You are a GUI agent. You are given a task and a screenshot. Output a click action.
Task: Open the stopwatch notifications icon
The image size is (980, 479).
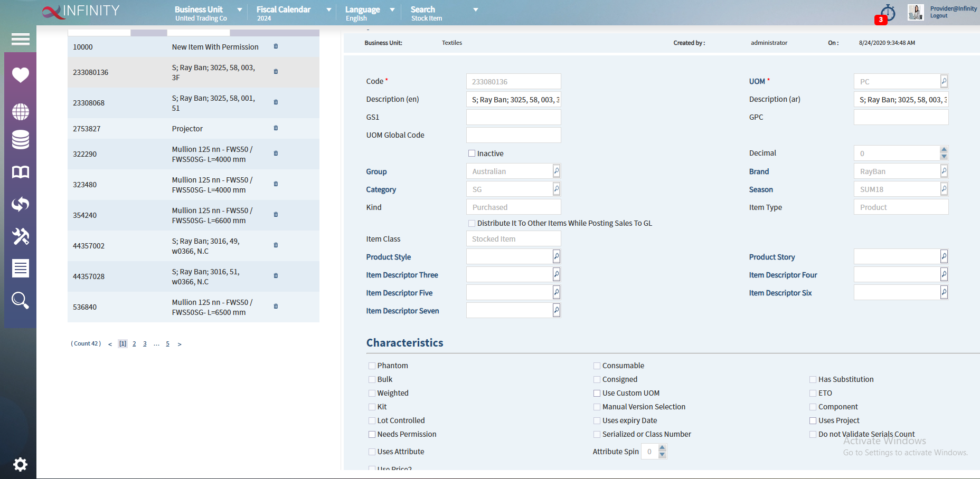pyautogui.click(x=888, y=13)
